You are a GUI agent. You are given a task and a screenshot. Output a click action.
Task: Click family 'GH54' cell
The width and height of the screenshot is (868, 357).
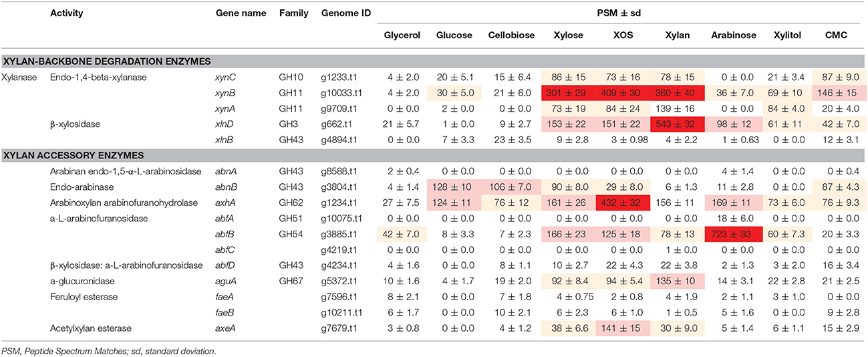[290, 233]
